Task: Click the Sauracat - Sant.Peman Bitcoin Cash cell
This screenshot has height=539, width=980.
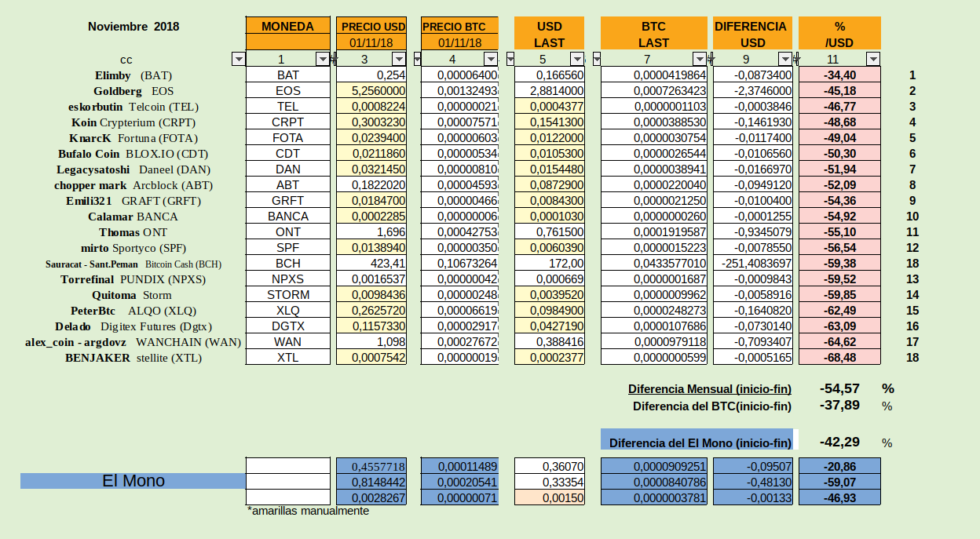Action: point(133,264)
